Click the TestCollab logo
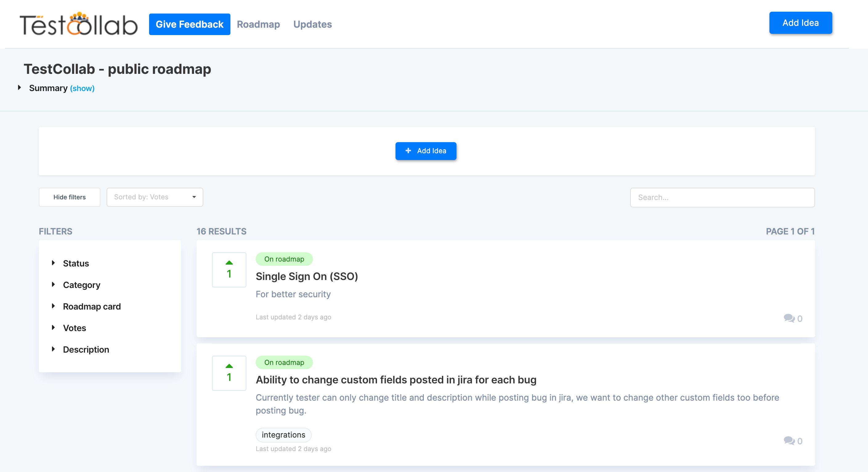Viewport: 868px width, 472px height. point(79,24)
